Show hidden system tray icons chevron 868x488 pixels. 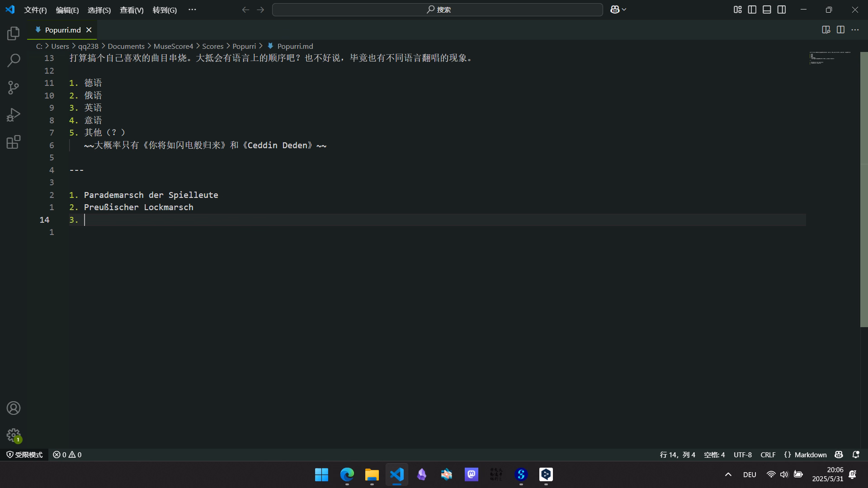point(728,474)
